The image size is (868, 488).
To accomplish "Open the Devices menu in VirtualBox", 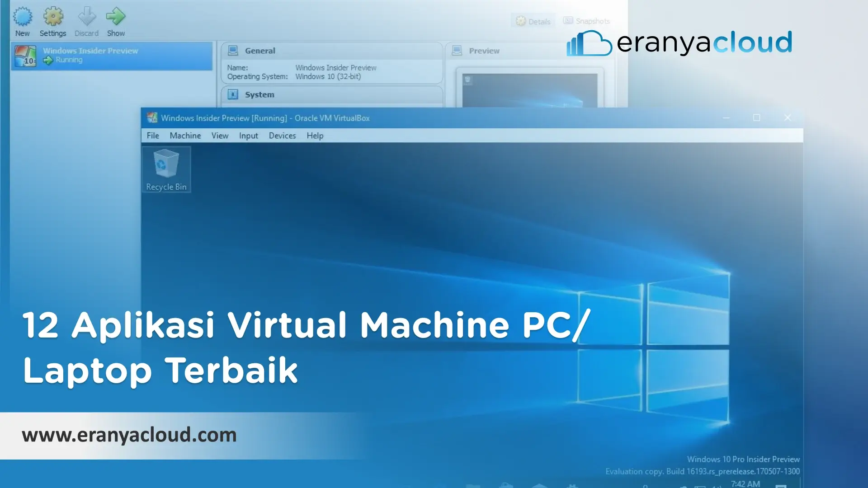I will (281, 135).
